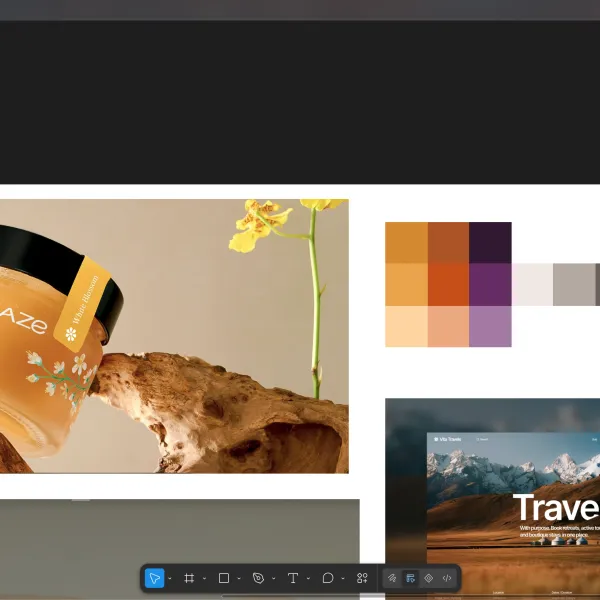
Task: Select the dark plum swatch
Action: point(490,243)
